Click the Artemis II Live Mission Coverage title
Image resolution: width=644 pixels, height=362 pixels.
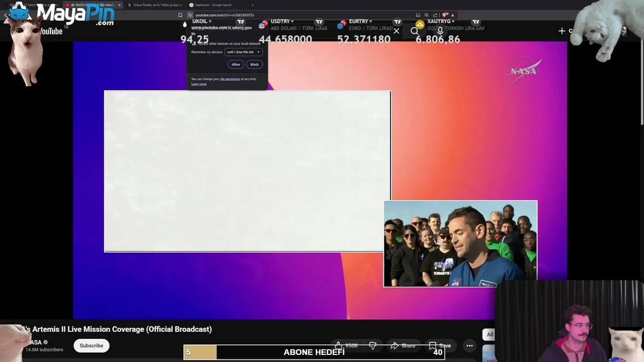[x=118, y=329]
